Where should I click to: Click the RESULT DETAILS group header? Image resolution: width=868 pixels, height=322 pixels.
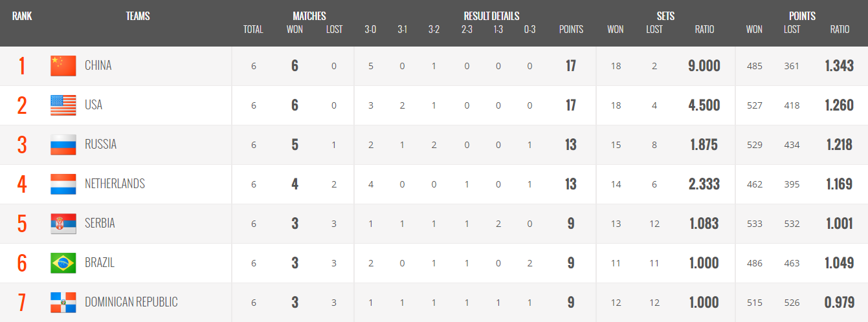click(491, 16)
